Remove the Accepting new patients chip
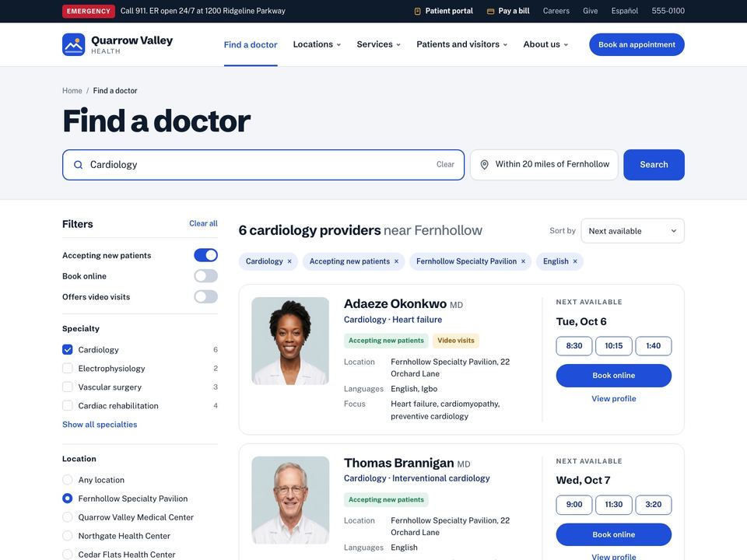Image resolution: width=747 pixels, height=560 pixels. (x=396, y=261)
